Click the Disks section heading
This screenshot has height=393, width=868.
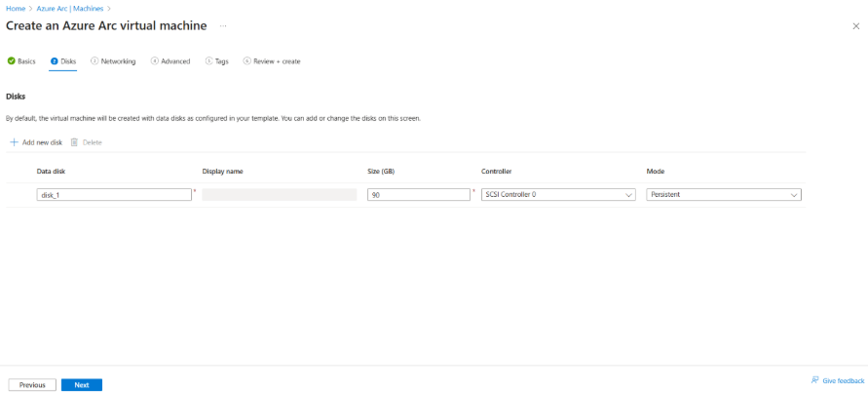(x=16, y=97)
